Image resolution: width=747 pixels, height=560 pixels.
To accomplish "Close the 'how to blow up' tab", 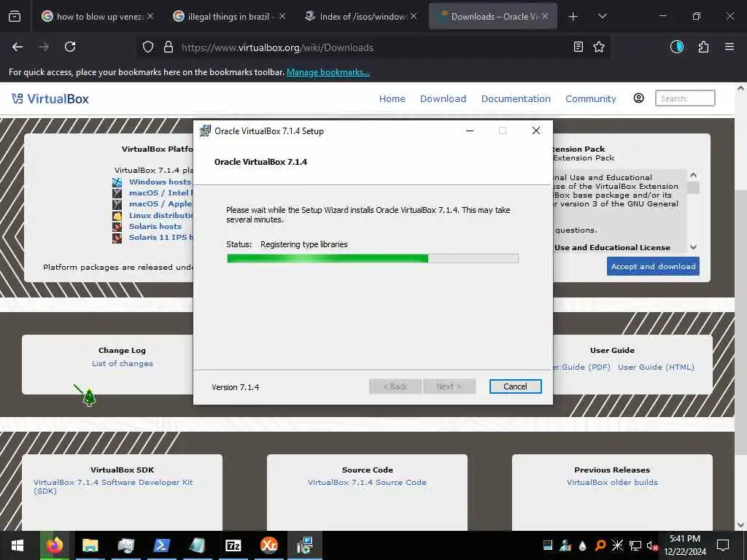I will pos(150,16).
